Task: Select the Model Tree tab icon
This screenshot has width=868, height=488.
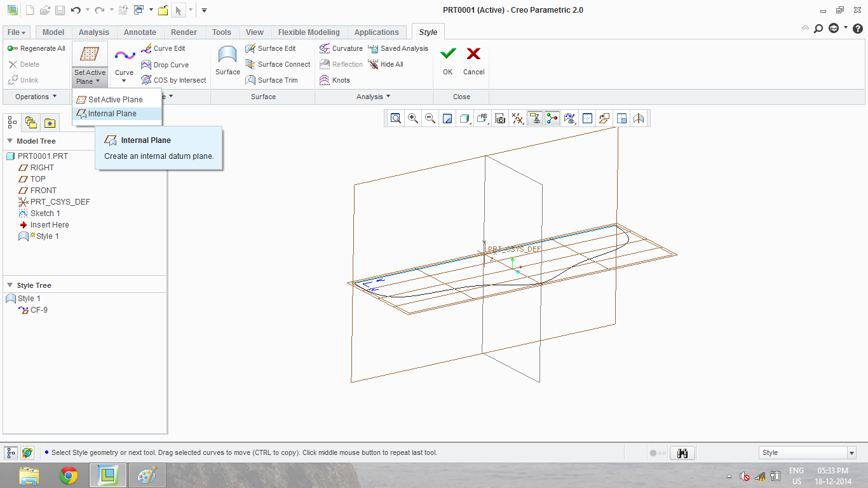Action: (x=12, y=122)
